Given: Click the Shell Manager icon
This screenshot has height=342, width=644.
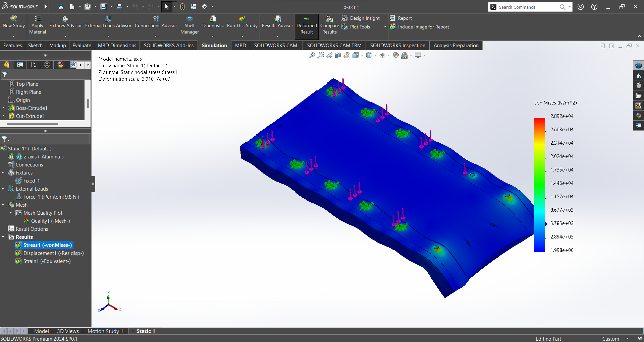Looking at the screenshot, I should (x=190, y=19).
